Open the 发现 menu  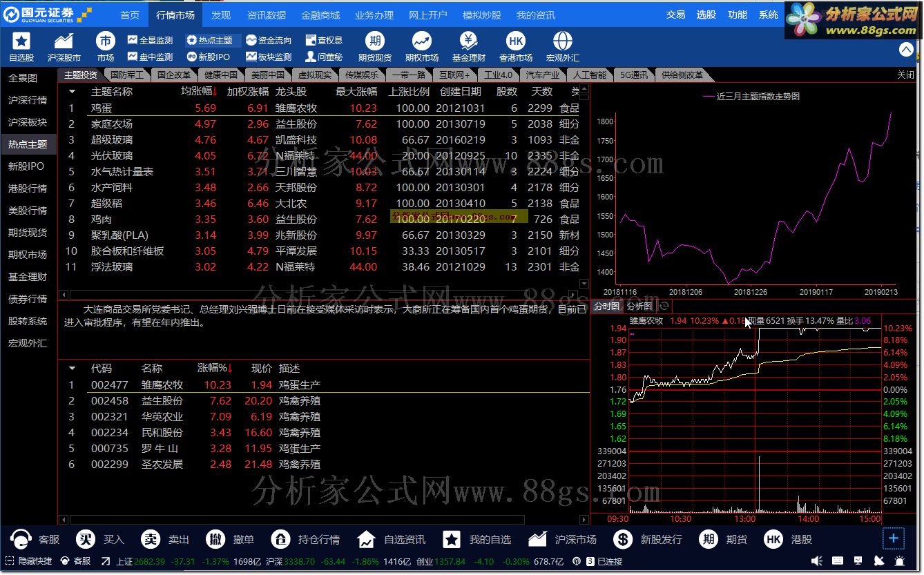(221, 14)
